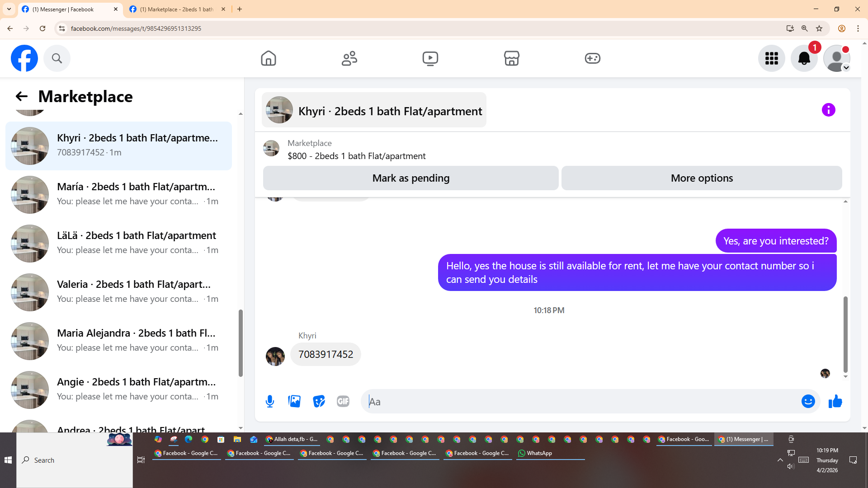Click the address bar URL

coord(136,28)
